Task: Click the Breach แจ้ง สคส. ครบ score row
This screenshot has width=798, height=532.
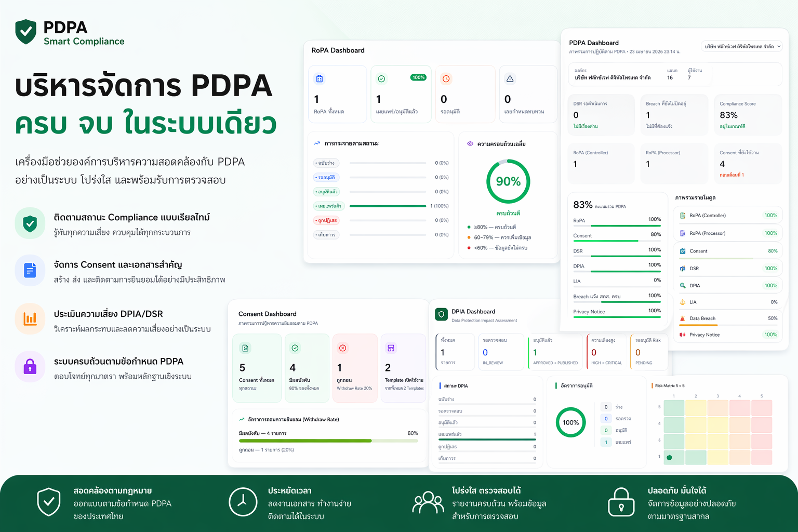Action: pos(617,297)
